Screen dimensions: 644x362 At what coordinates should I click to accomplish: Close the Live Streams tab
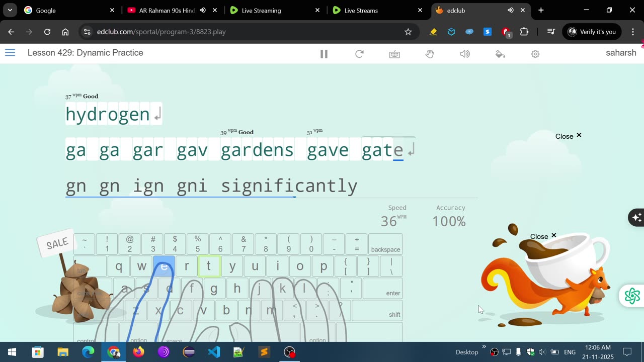tap(420, 10)
